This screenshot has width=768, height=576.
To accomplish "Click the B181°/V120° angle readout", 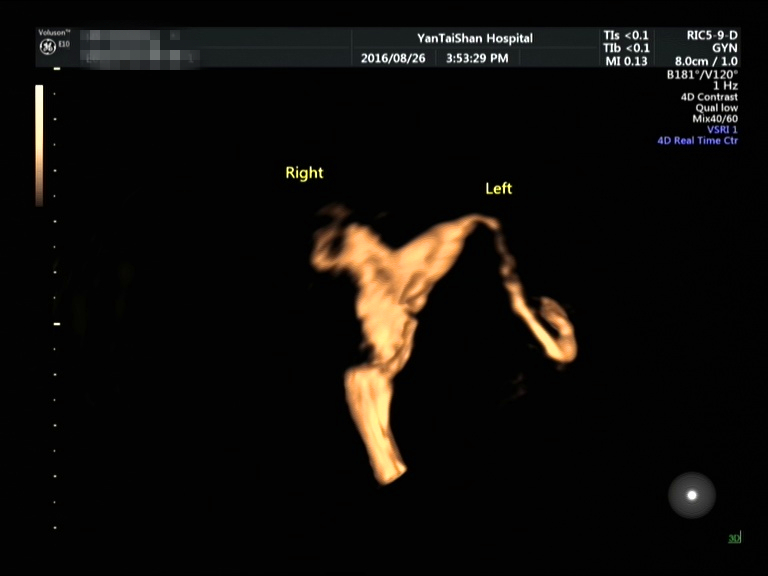I will (702, 74).
